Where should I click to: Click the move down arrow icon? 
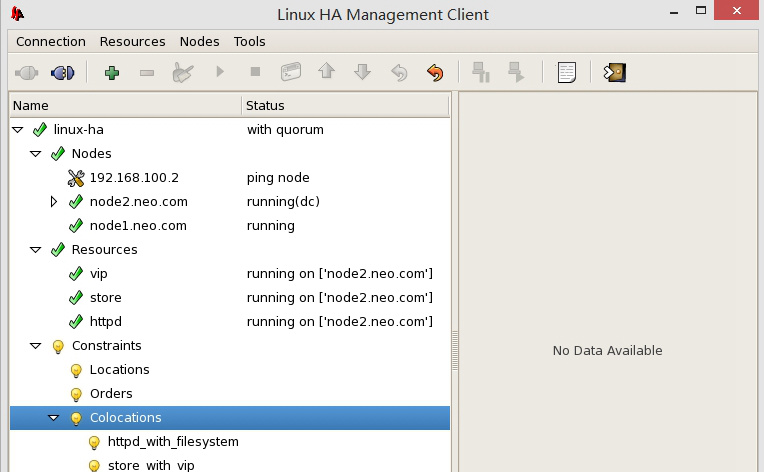tap(362, 72)
